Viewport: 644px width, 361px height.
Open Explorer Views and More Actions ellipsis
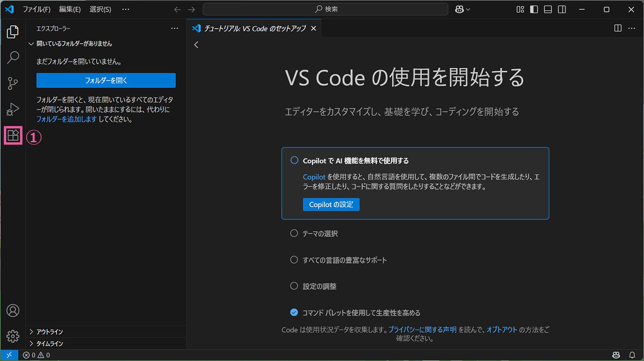tap(175, 29)
